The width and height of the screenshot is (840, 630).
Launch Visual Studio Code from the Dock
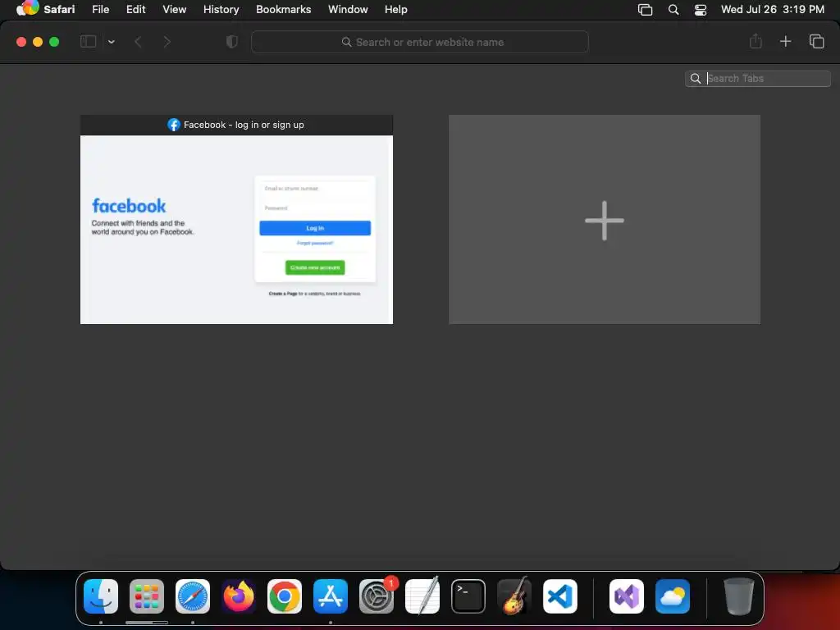coord(560,596)
